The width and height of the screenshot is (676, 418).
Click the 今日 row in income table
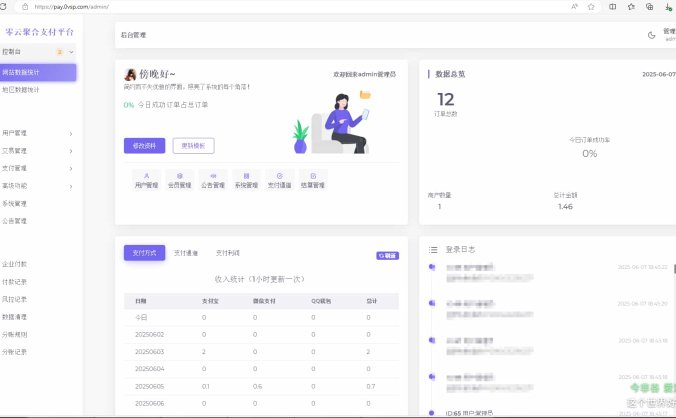pos(261,317)
